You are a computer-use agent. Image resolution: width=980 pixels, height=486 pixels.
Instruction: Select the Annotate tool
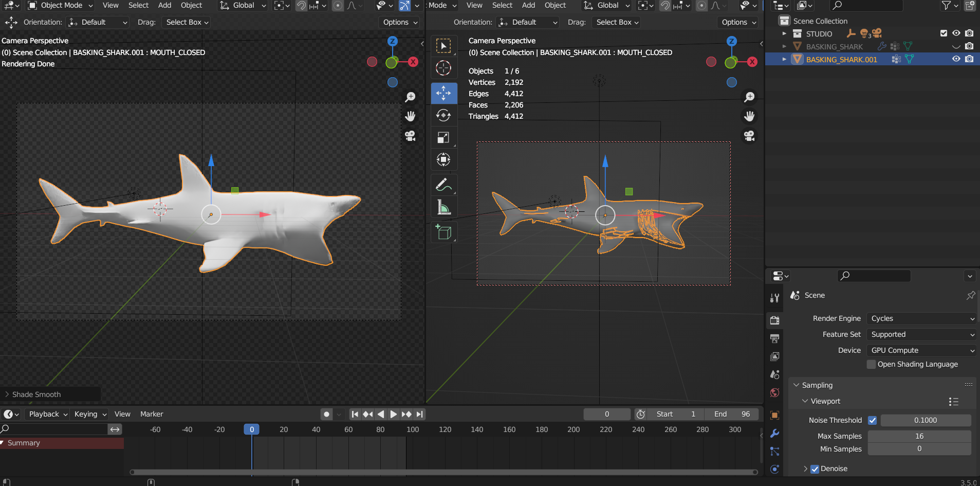(443, 185)
